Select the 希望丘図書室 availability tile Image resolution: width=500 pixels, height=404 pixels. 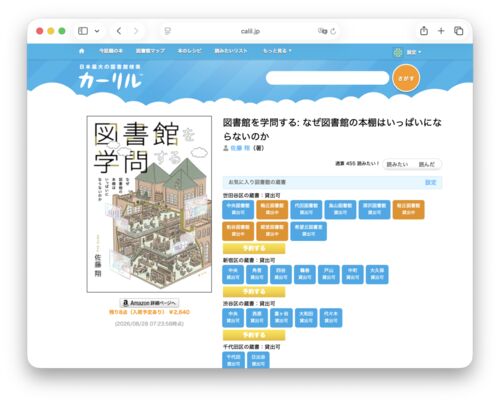pyautogui.click(x=308, y=231)
